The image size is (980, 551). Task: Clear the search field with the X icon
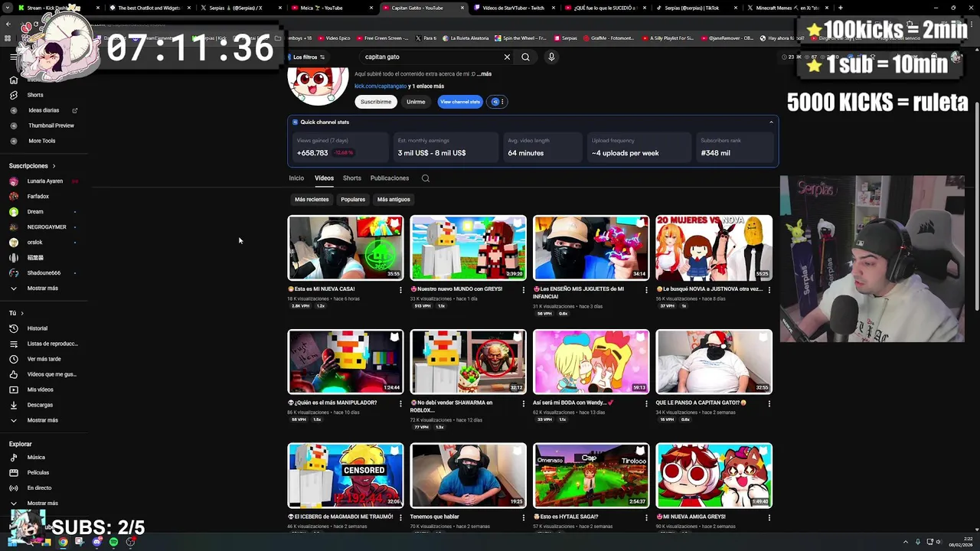pos(507,57)
